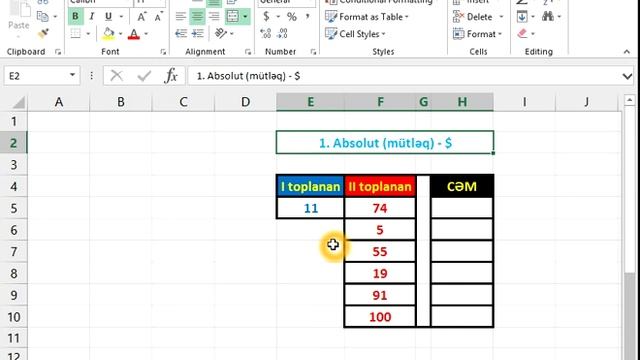Click the Insert Function fx icon

[x=171, y=76]
